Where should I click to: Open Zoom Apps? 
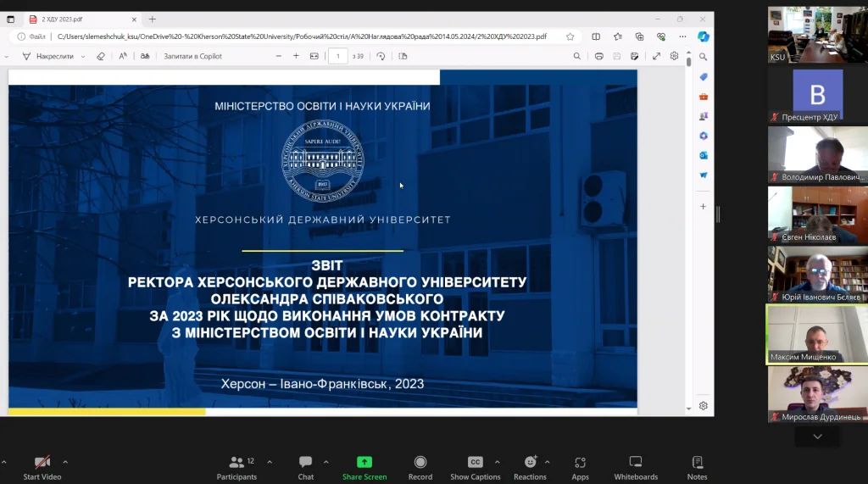[x=580, y=467]
